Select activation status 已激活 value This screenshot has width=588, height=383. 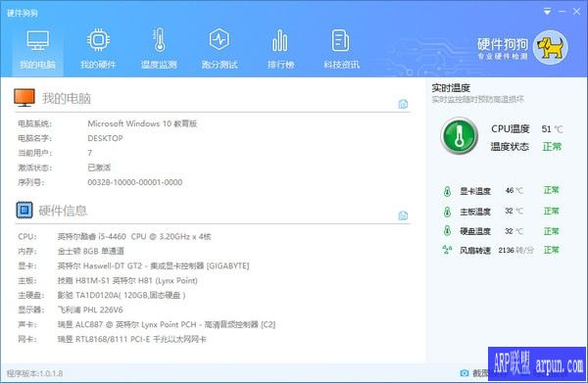click(99, 168)
